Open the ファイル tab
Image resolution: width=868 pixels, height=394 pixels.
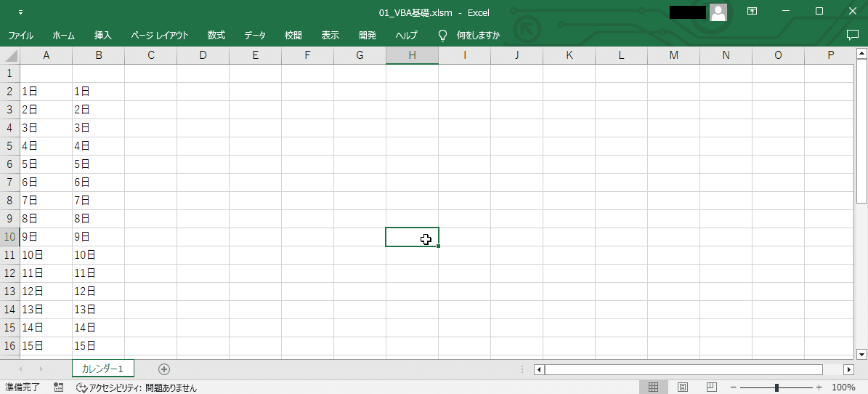point(21,36)
